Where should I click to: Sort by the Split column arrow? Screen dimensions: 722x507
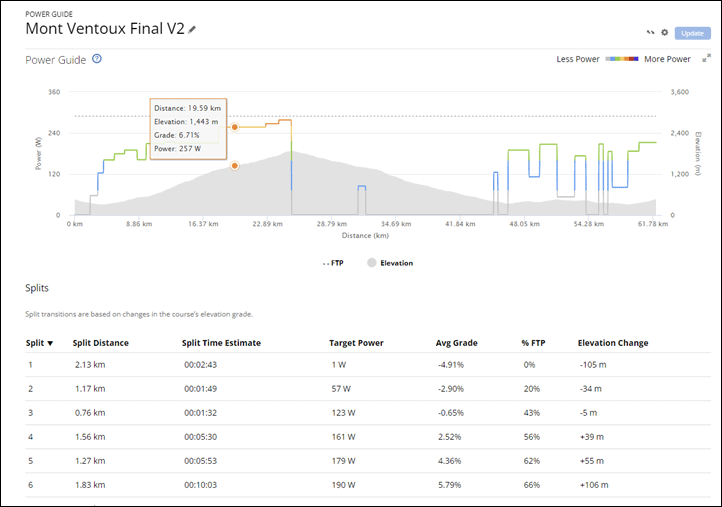tap(50, 343)
